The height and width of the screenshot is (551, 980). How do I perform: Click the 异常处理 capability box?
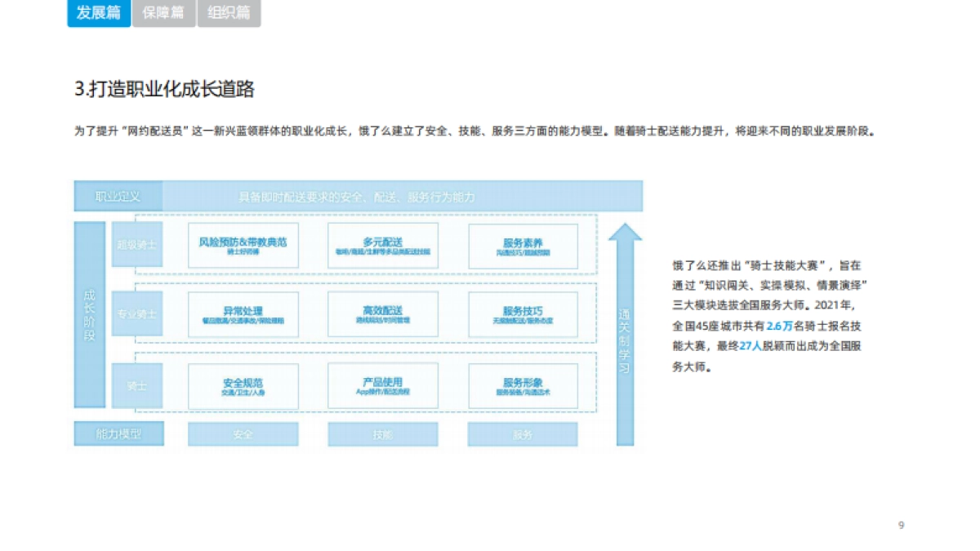pos(244,314)
